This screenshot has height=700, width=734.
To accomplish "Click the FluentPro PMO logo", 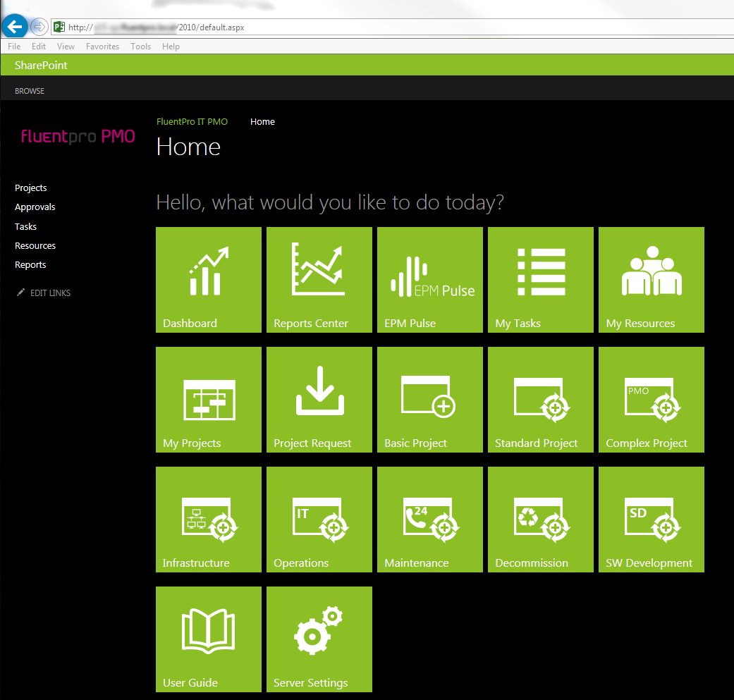I will click(x=78, y=136).
